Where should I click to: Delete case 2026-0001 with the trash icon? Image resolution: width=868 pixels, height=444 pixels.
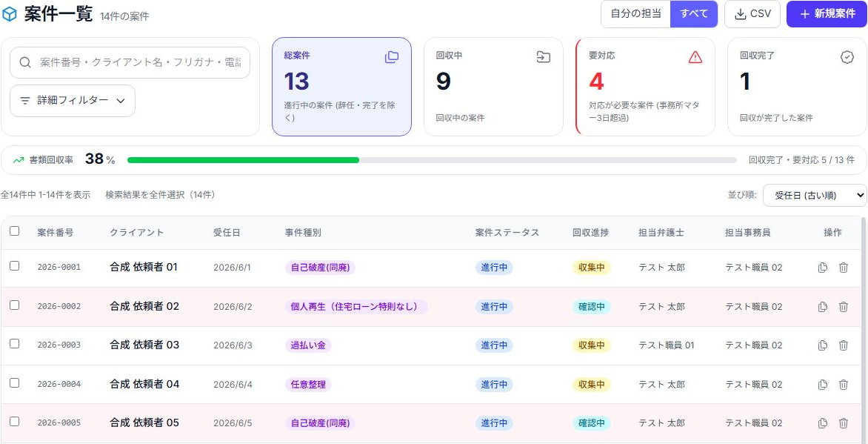point(843,268)
